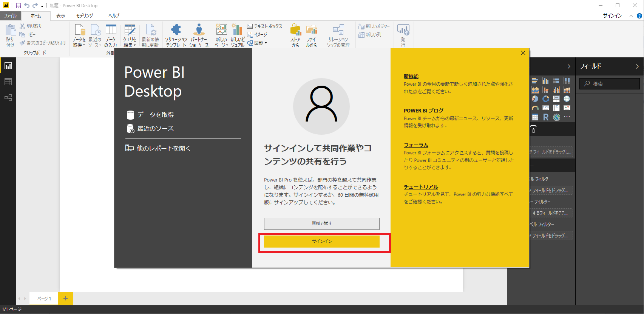
Task: Click the 発行 publish button
Action: pyautogui.click(x=403, y=35)
